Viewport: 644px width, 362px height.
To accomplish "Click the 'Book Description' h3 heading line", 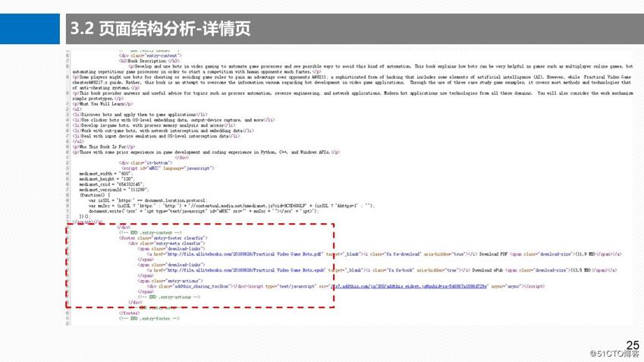I will point(149,61).
